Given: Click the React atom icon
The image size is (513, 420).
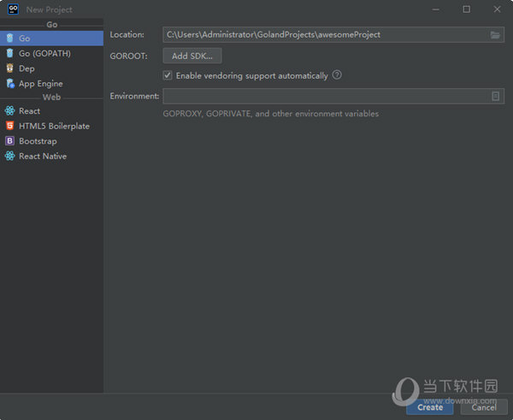Looking at the screenshot, I should (9, 111).
